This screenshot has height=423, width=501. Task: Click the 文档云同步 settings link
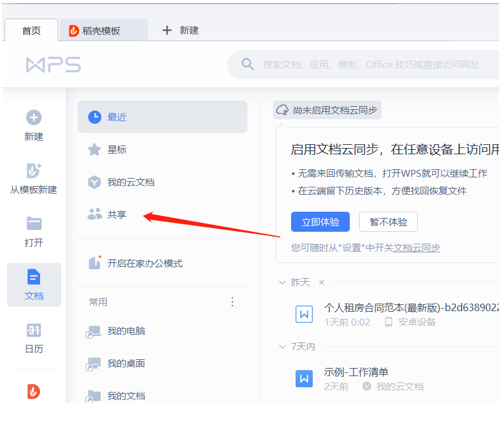coord(417,248)
